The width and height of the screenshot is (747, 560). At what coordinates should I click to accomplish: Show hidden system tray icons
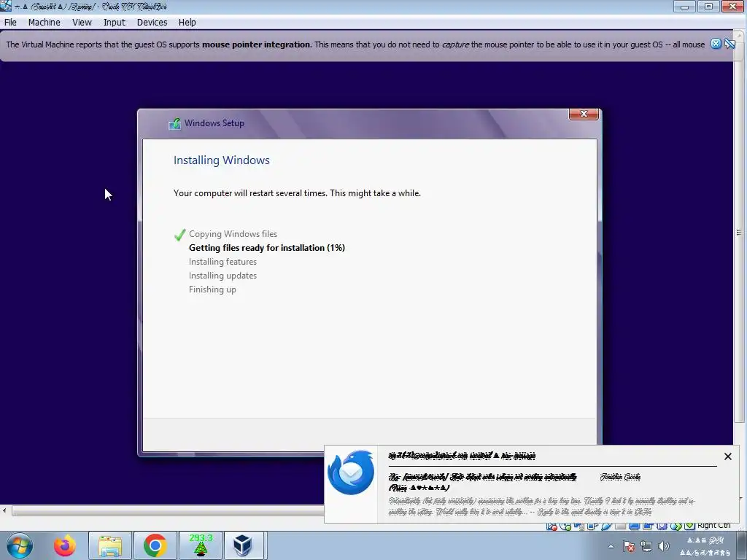[611, 546]
